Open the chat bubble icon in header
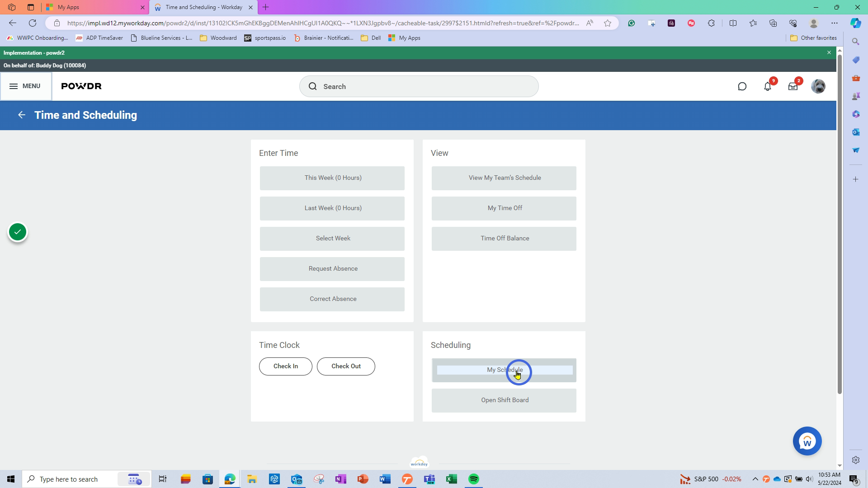 click(x=742, y=86)
